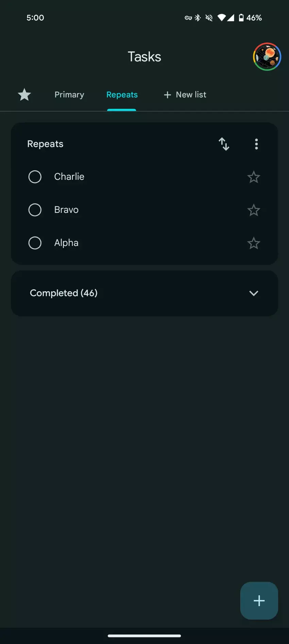Open the account profile avatar
This screenshot has height=644, width=289.
click(267, 57)
